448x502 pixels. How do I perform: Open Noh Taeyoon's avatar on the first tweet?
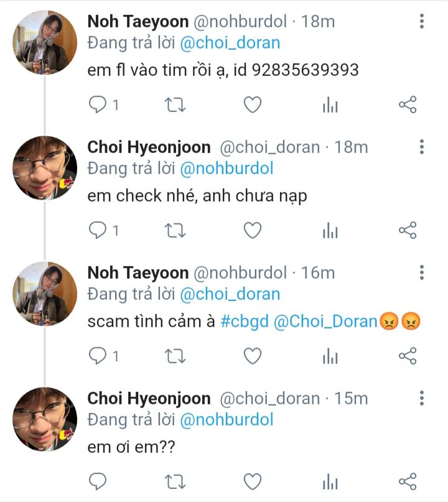45,44
